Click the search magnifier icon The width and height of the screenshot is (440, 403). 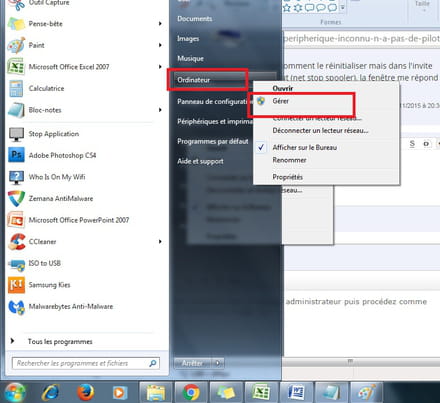153,363
